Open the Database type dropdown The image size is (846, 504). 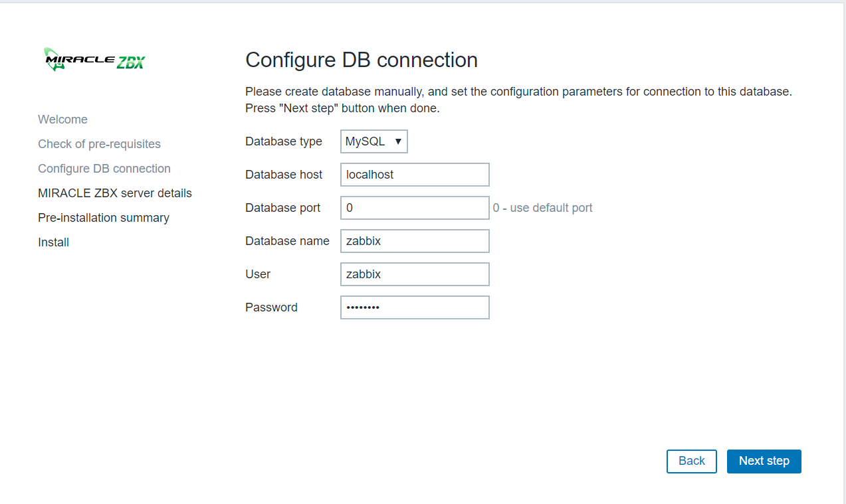373,141
